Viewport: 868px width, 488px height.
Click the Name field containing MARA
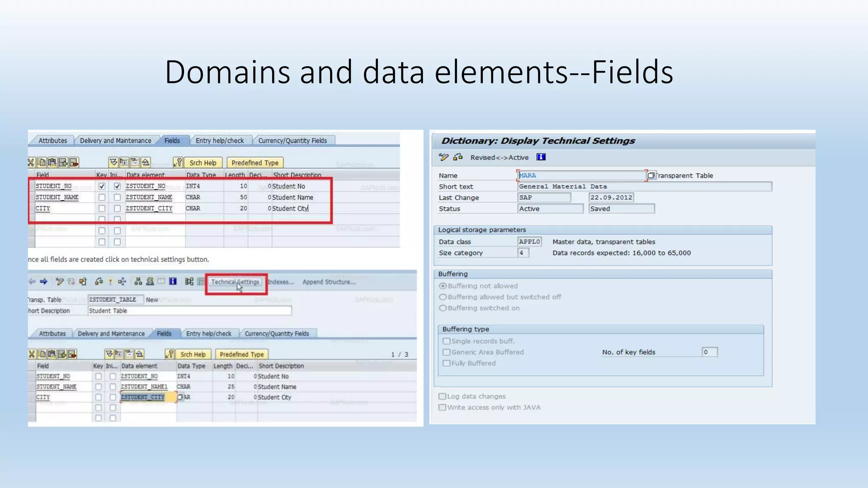pos(581,175)
